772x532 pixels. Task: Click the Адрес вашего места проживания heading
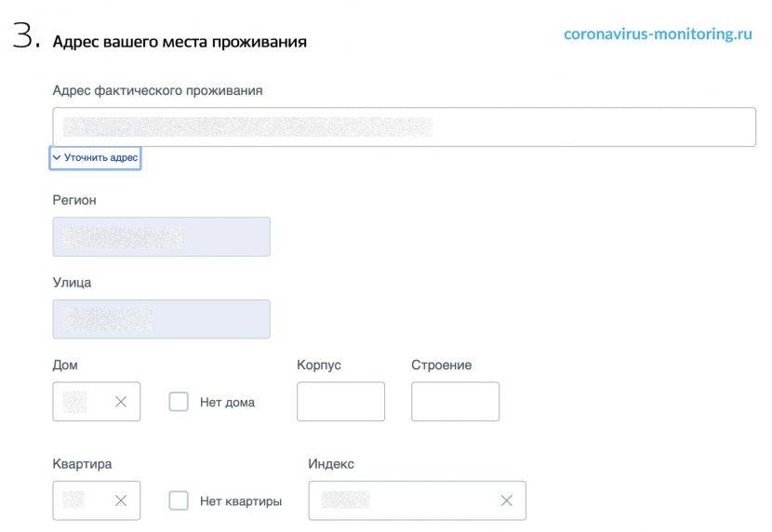click(180, 42)
